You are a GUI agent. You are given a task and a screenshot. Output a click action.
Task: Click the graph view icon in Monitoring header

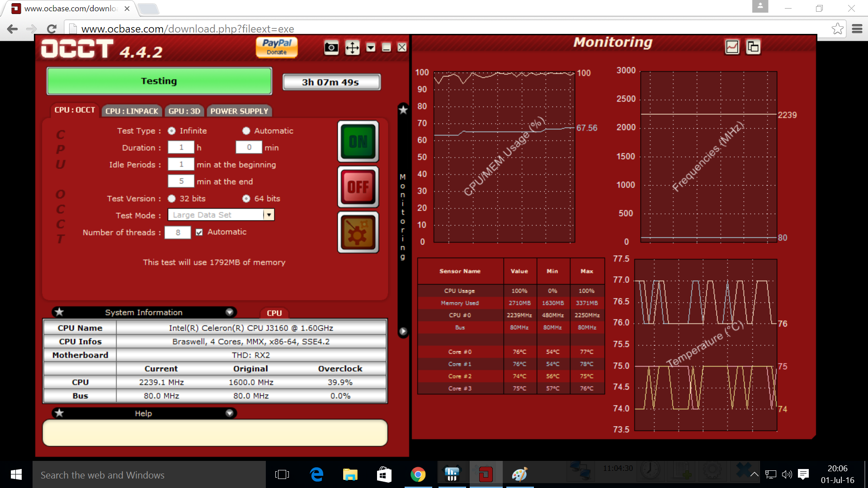(x=732, y=47)
